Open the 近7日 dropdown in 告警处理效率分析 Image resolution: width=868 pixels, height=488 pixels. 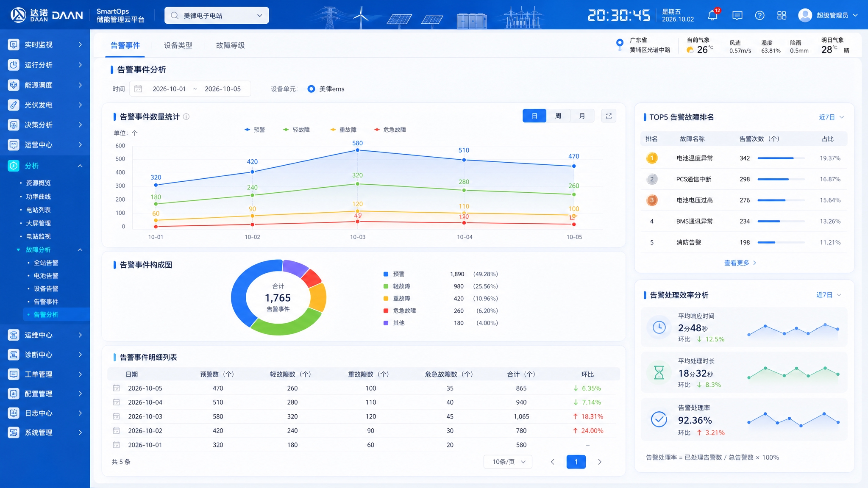[x=829, y=295]
